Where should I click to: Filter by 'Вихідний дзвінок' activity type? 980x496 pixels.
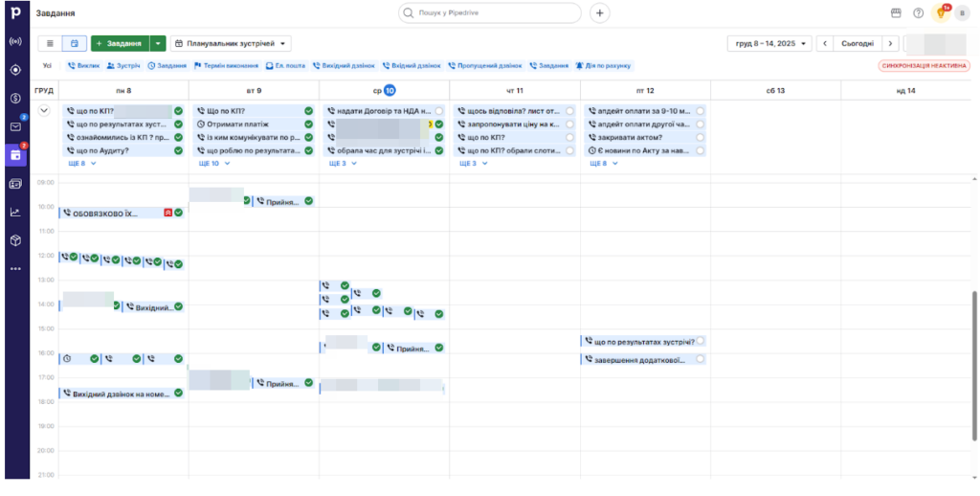tap(345, 65)
